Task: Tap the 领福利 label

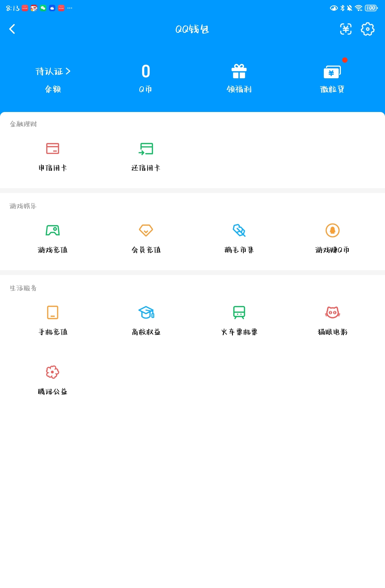Action: click(x=239, y=89)
